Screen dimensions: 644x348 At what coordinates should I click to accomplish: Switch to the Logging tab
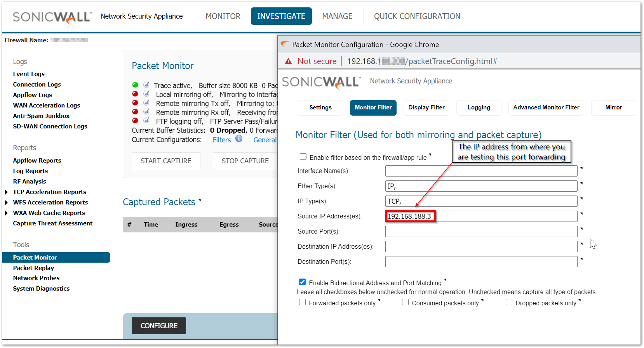479,107
